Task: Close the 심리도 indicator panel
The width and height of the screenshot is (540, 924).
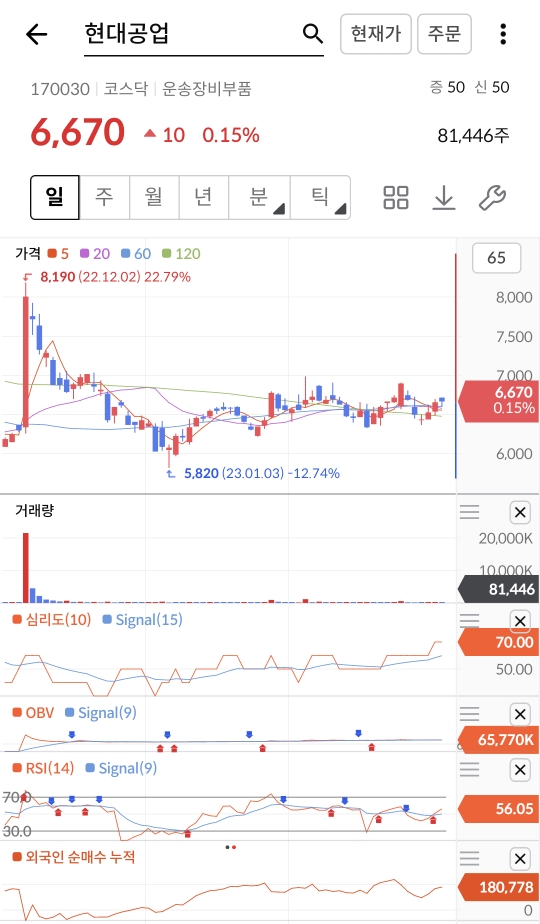Action: (x=520, y=621)
